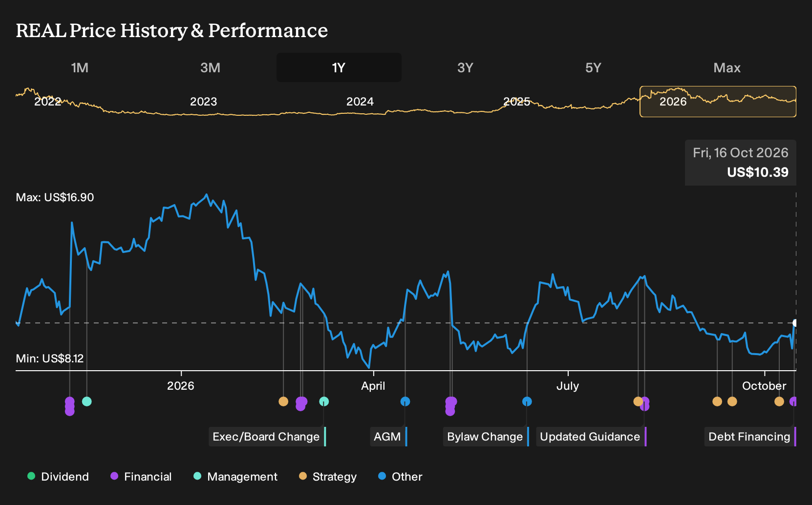Click the purple stacked markers below the price spike
The image size is (812, 505).
[70, 406]
